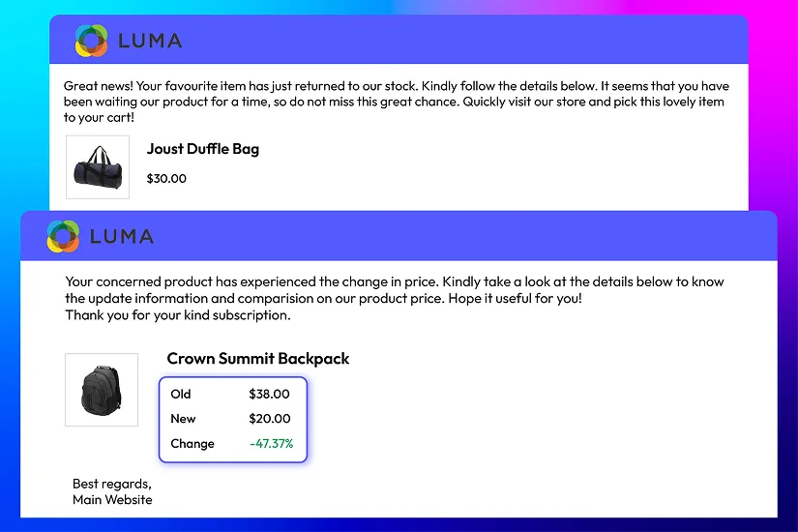Click the green -47.37% change value
The height and width of the screenshot is (532, 798).
[271, 443]
